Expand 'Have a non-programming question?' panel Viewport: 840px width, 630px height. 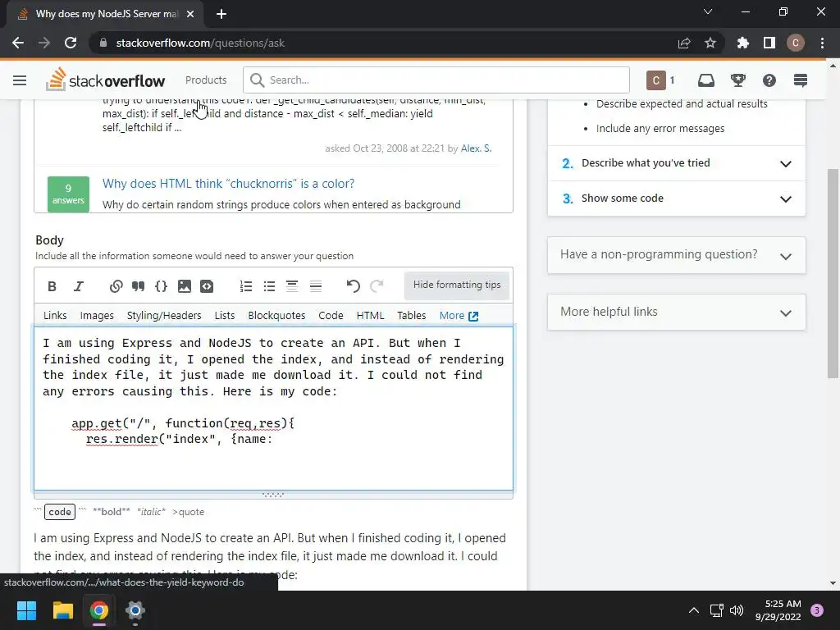677,255
